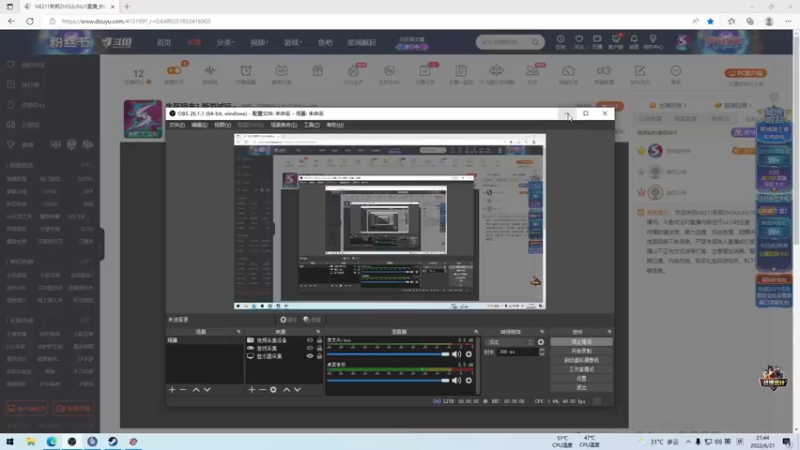Click the browser address bar URL

point(136,21)
